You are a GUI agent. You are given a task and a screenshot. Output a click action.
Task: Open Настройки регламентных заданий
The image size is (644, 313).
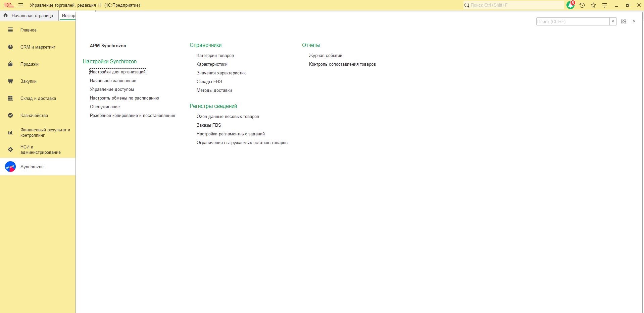coord(231,134)
